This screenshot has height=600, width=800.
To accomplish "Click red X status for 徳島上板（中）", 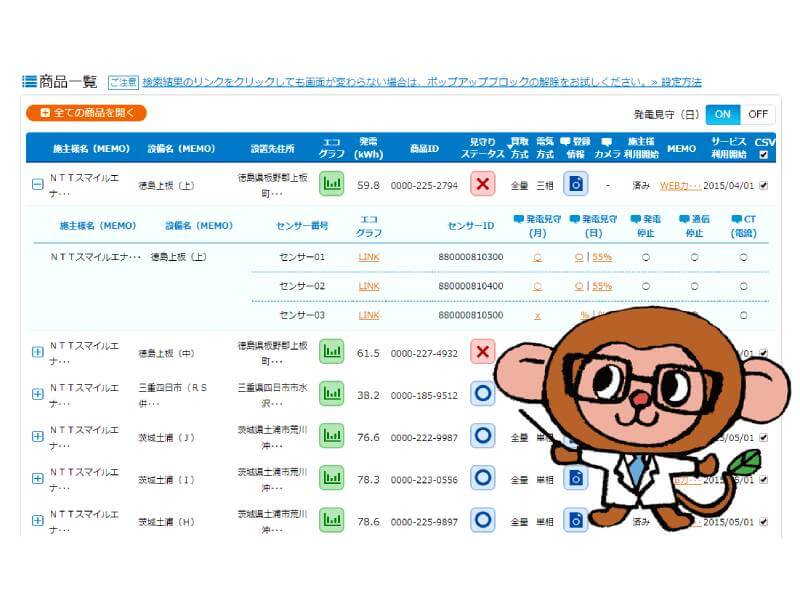I will [483, 352].
